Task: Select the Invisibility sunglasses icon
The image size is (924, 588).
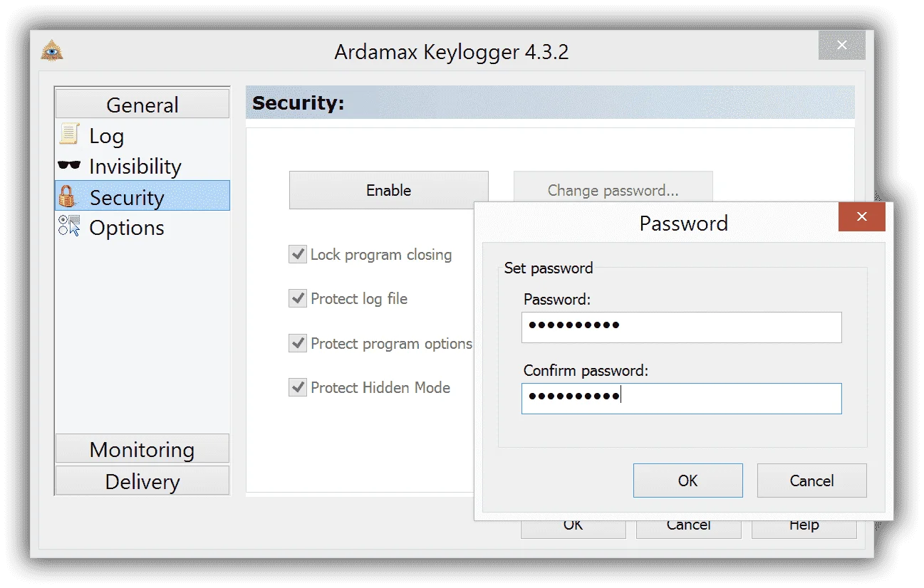Action: tap(69, 166)
